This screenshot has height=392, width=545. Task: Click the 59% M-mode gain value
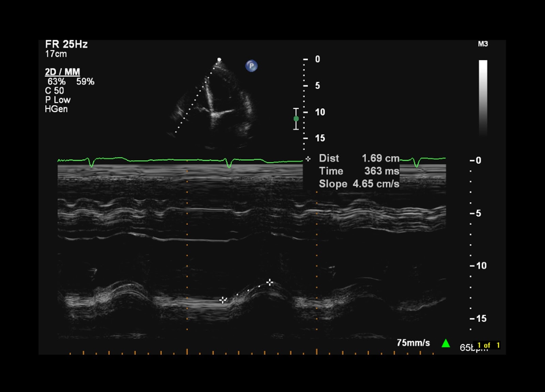click(85, 82)
